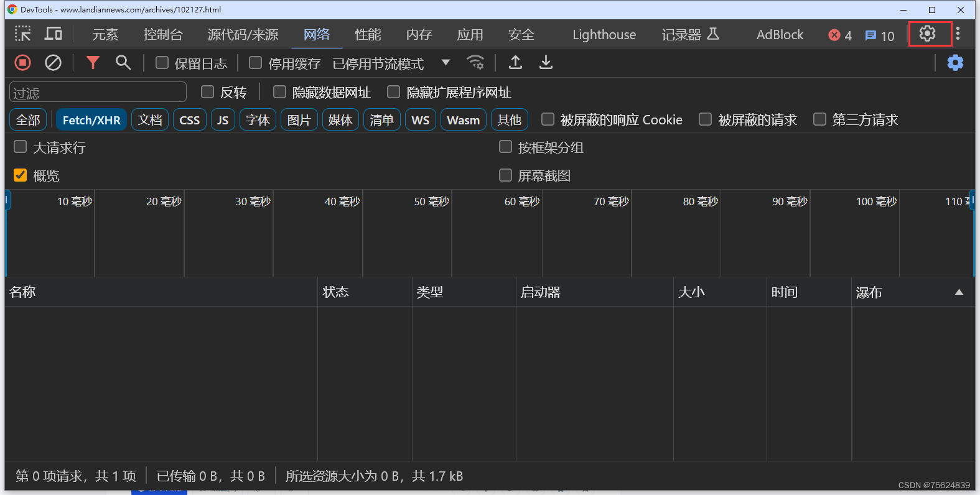This screenshot has width=980, height=495.
Task: Open network settings blue gear
Action: tap(955, 63)
